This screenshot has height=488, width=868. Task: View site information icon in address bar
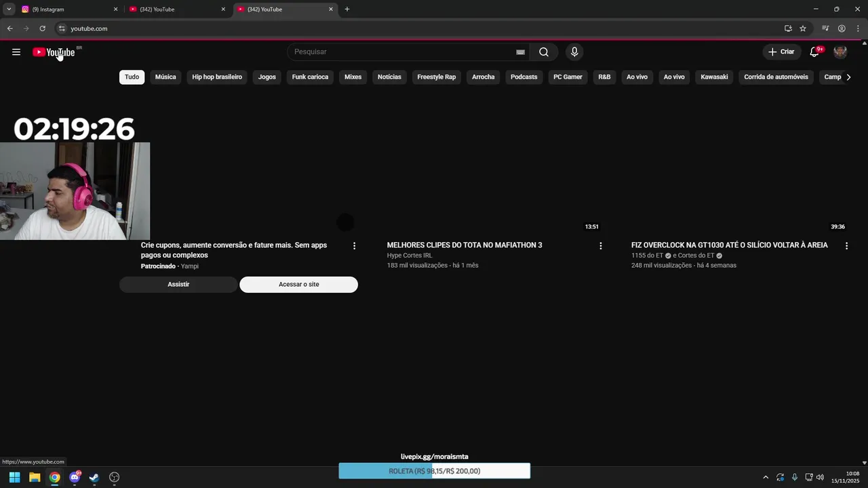point(62,28)
